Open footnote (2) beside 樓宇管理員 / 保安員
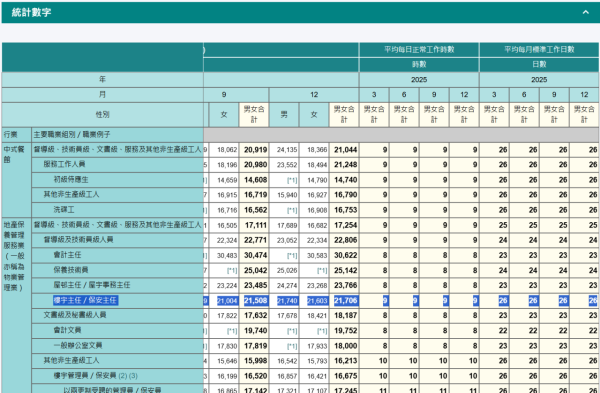600x393 pixels. coord(123,376)
